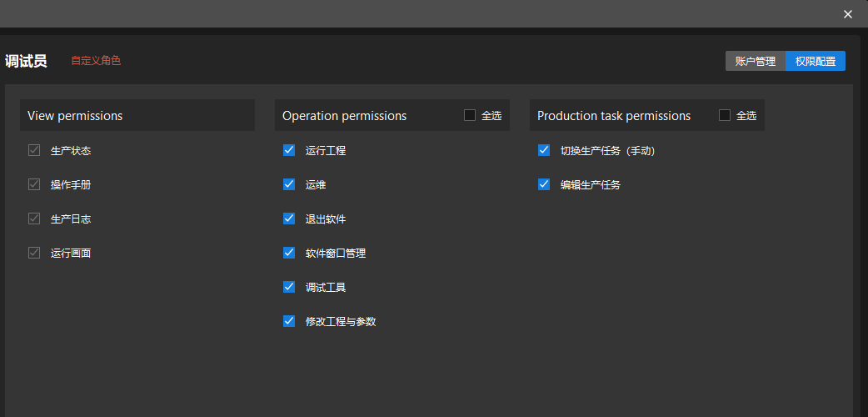868x417 pixels.
Task: Click the 自定义角色 red label
Action: (96, 61)
